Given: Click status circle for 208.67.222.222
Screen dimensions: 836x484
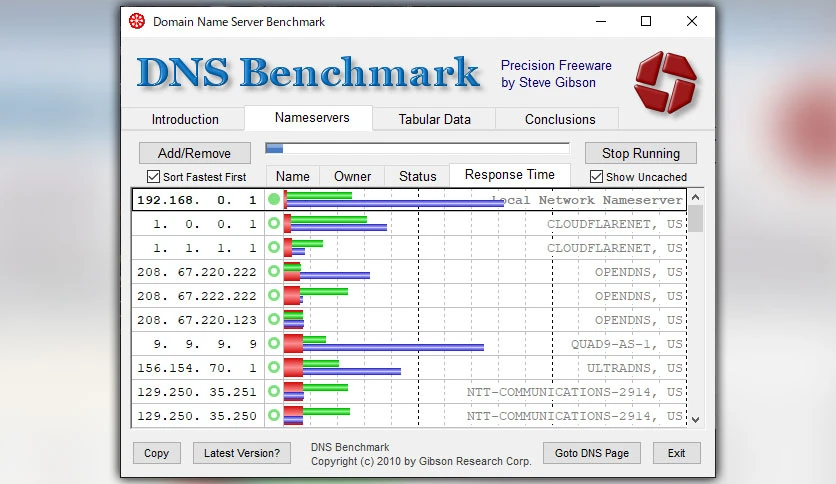Looking at the screenshot, I should coord(274,295).
